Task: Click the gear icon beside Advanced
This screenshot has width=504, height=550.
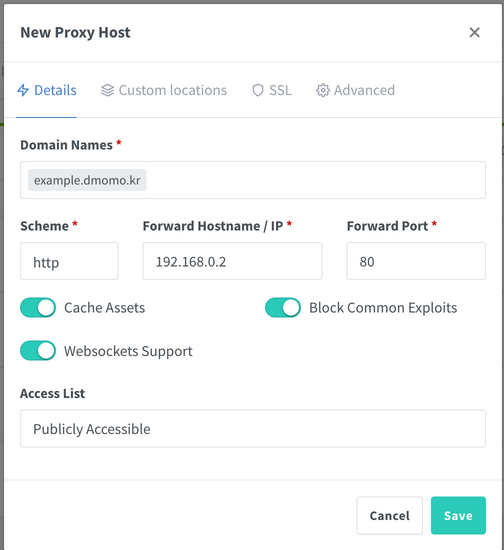Action: coord(323,90)
